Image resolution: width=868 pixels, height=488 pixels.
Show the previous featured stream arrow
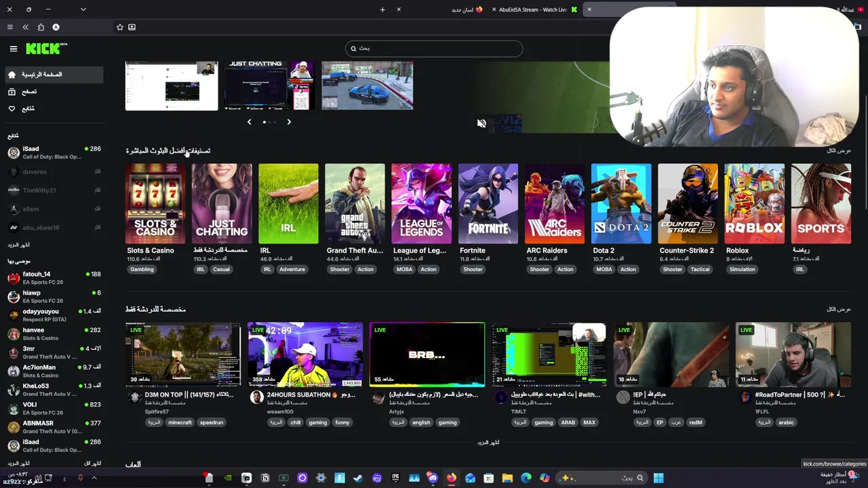249,122
